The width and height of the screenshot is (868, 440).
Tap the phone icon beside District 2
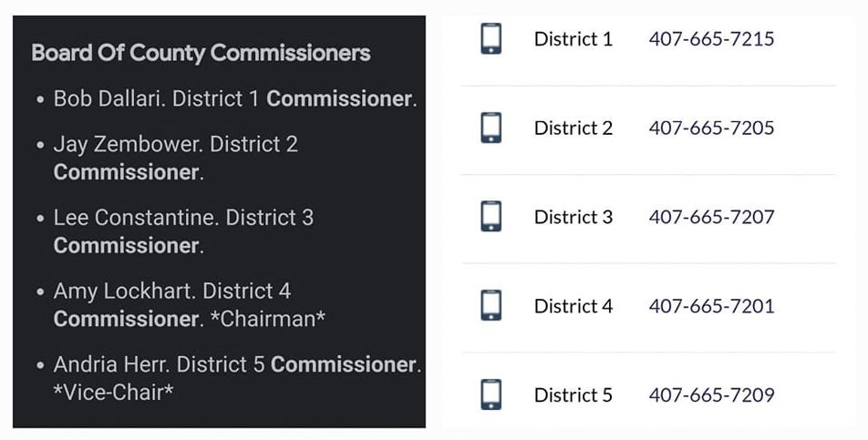coord(491,128)
